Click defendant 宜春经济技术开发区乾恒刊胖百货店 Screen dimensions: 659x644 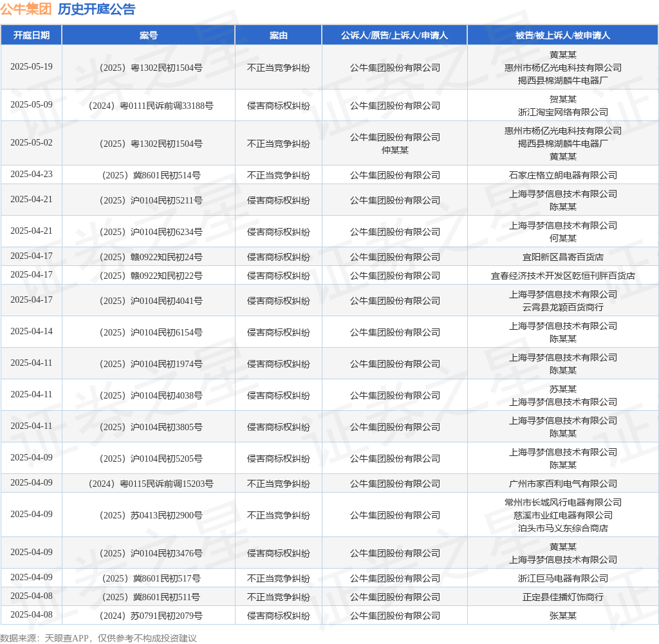562,276
